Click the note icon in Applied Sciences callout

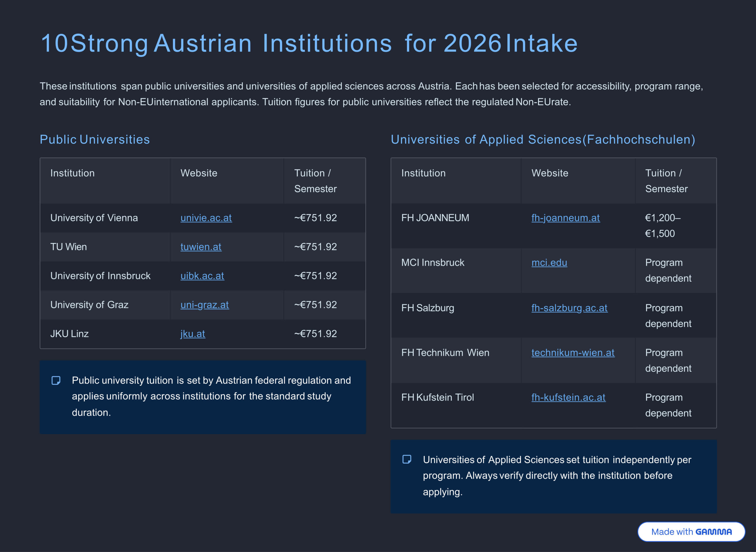click(x=407, y=460)
